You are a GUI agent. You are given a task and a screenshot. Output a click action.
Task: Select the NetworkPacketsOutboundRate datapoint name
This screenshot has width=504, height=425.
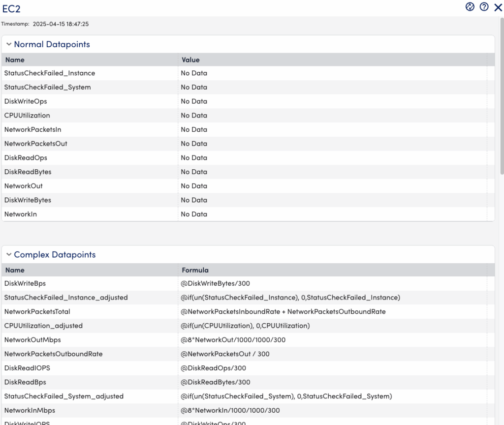(x=53, y=354)
